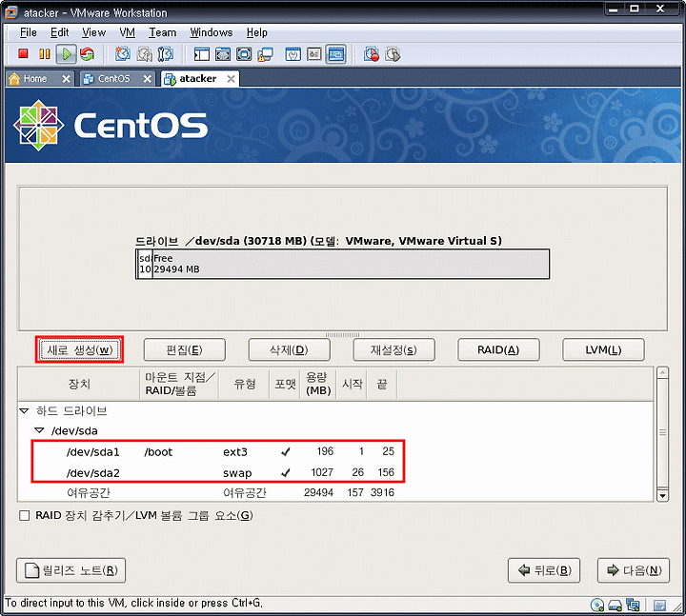Click the red Power Off toolbar icon
686x616 pixels.
pos(23,53)
